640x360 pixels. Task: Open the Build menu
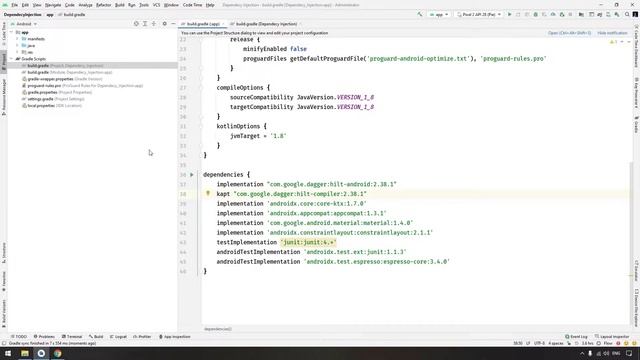coord(120,5)
